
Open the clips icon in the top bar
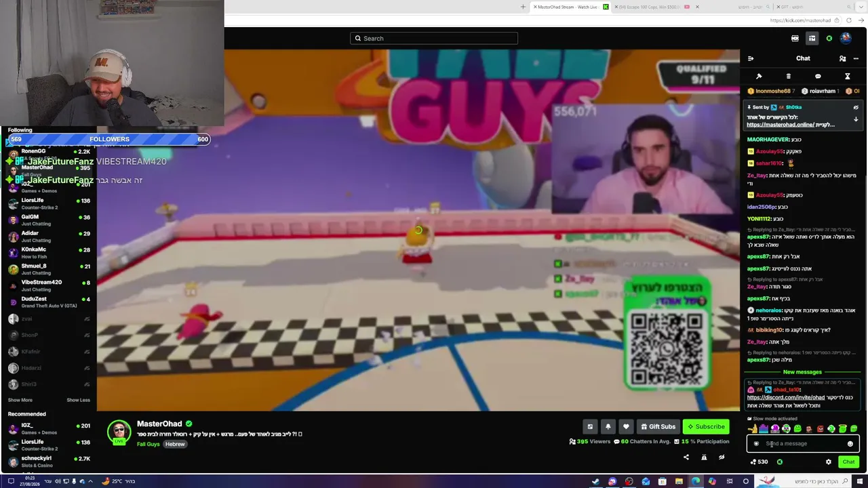[795, 39]
